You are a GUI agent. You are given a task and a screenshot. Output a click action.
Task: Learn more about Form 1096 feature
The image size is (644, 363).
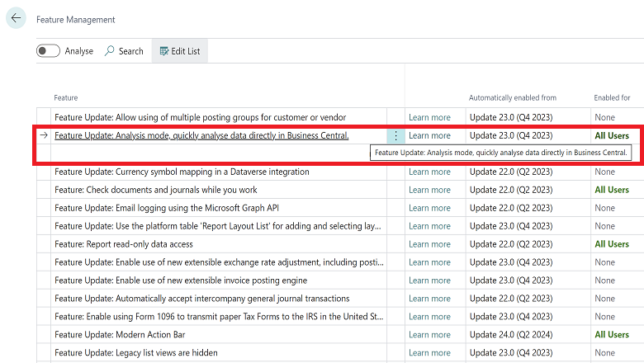(429, 317)
